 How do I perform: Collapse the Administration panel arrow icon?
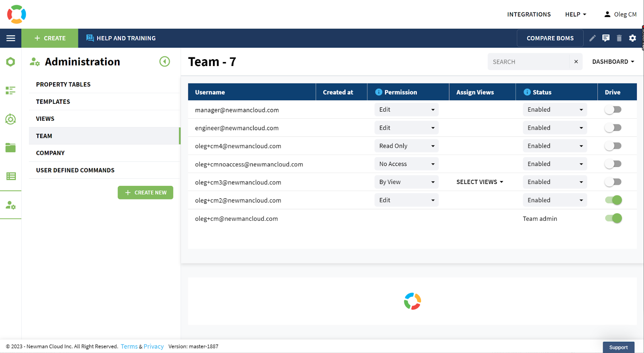[165, 62]
